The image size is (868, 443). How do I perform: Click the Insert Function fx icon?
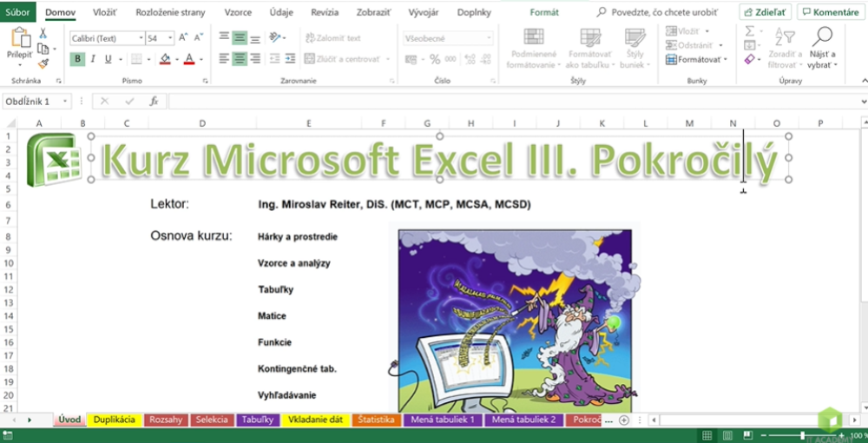(154, 101)
